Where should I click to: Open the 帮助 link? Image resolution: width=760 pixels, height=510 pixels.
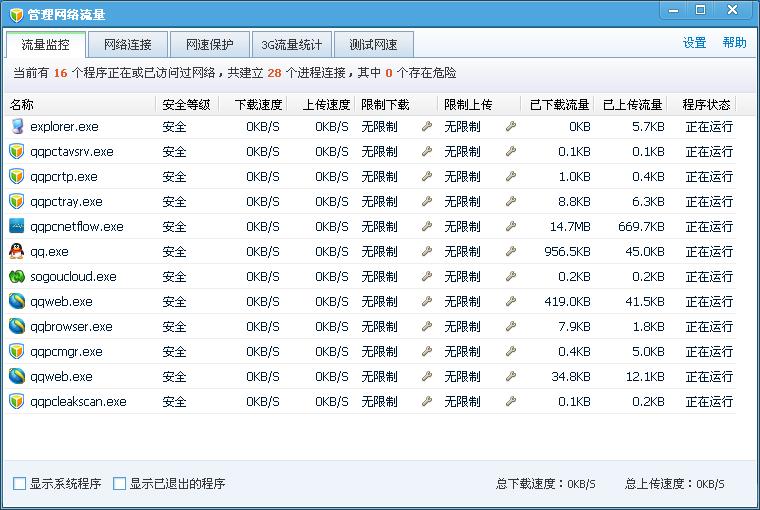tap(734, 43)
